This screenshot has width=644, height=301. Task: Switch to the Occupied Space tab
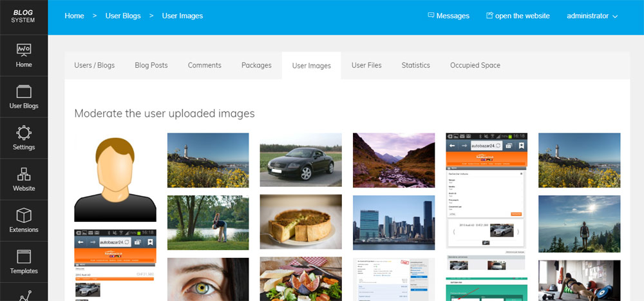pyautogui.click(x=475, y=65)
